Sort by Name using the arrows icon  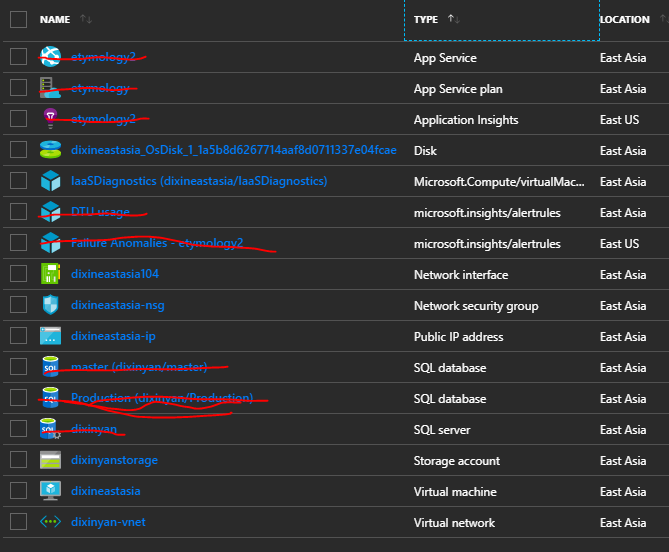(x=86, y=19)
